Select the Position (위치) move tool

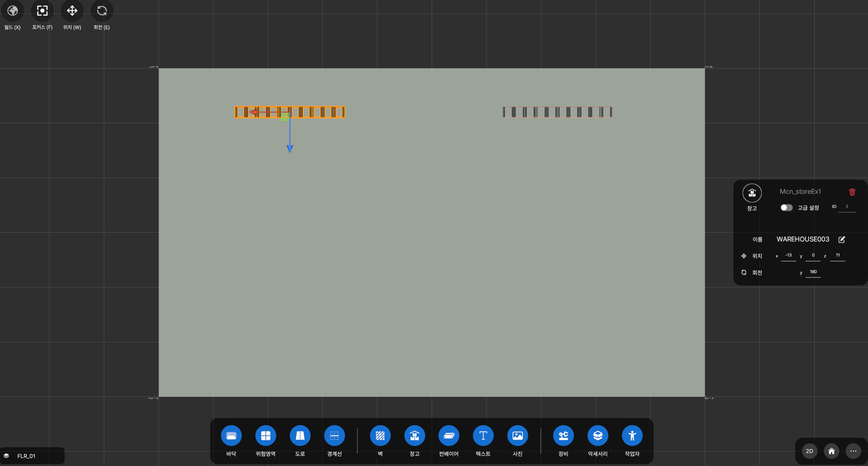pyautogui.click(x=72, y=11)
